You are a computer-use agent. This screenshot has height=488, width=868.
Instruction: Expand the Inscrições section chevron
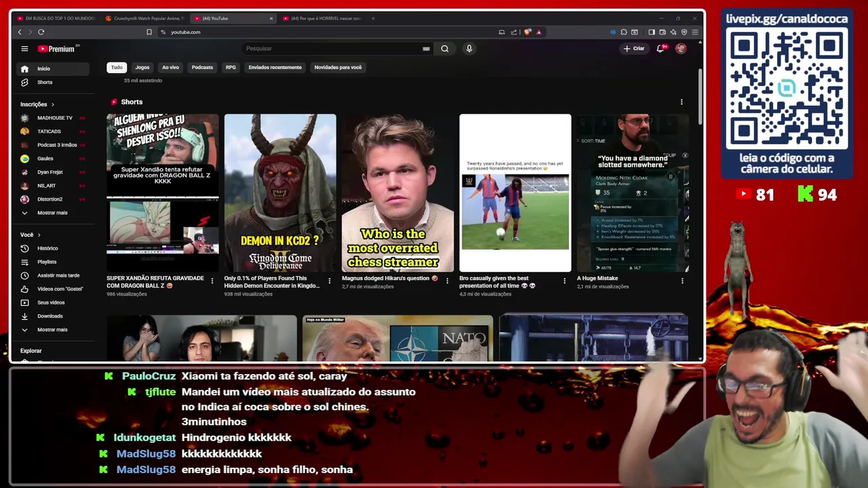[52, 104]
